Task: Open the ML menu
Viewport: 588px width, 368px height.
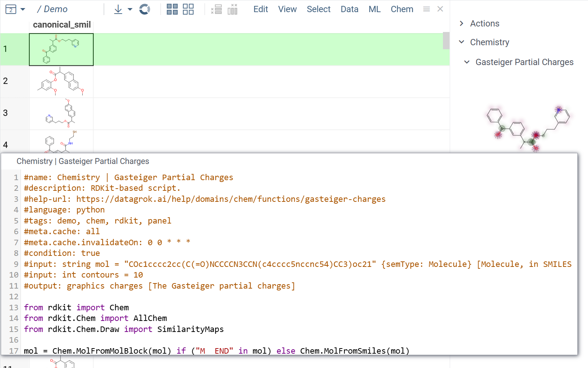Action: click(374, 9)
